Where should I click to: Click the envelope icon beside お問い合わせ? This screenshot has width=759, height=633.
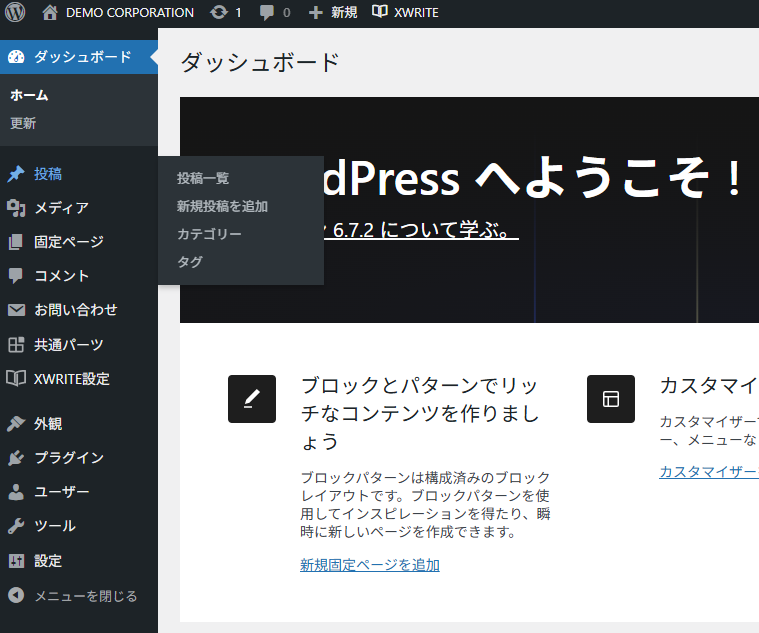(x=16, y=310)
